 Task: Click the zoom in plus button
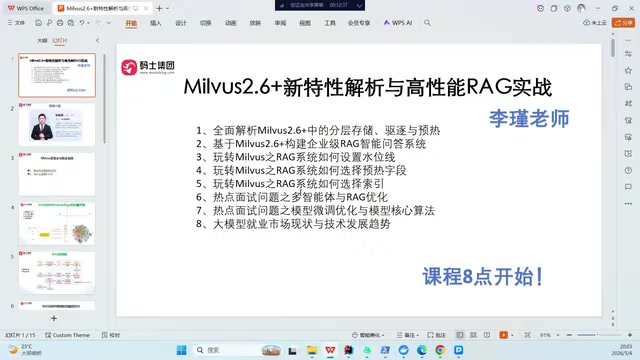630,335
